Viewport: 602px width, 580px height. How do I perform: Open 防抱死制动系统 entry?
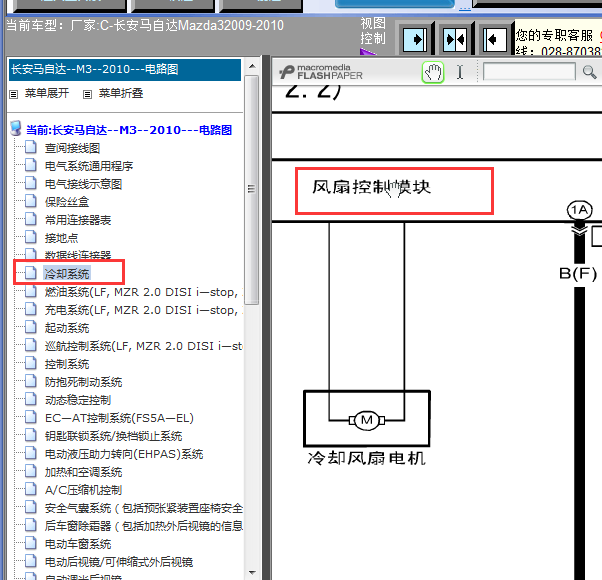[83, 382]
